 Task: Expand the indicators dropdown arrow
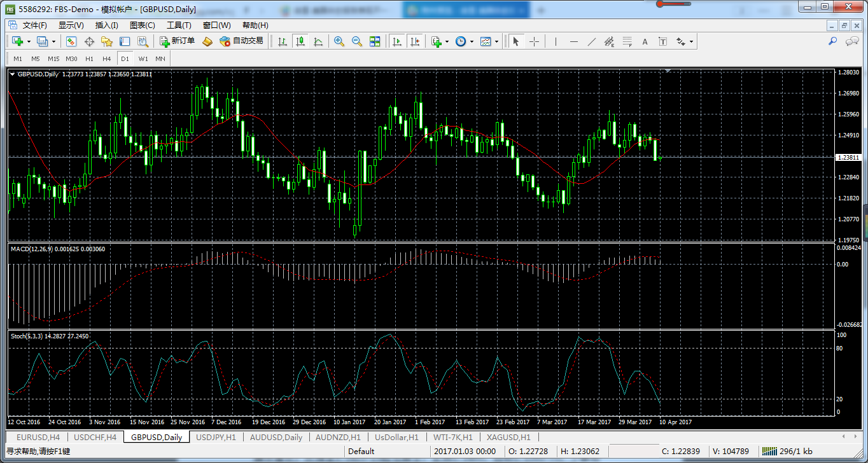(447, 41)
